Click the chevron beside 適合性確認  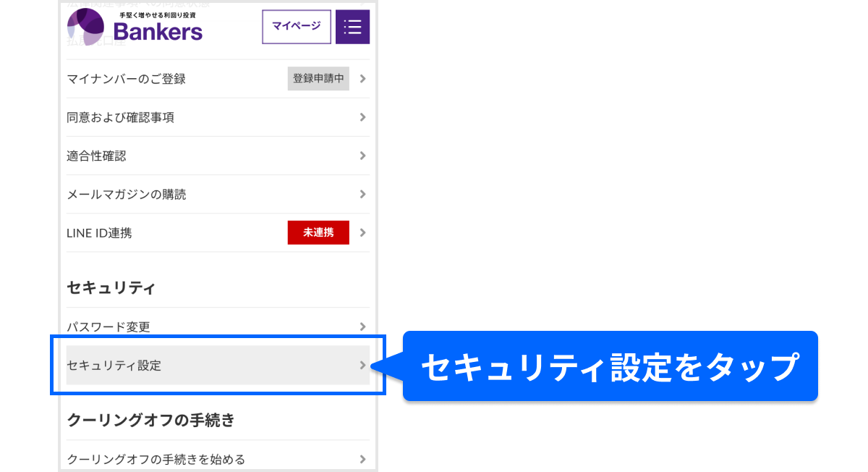pos(362,156)
